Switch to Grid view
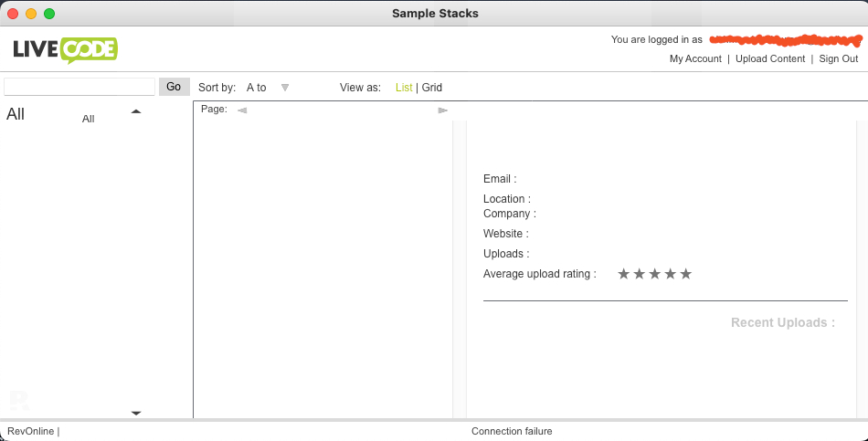Image resolution: width=868 pixels, height=441 pixels. 432,88
